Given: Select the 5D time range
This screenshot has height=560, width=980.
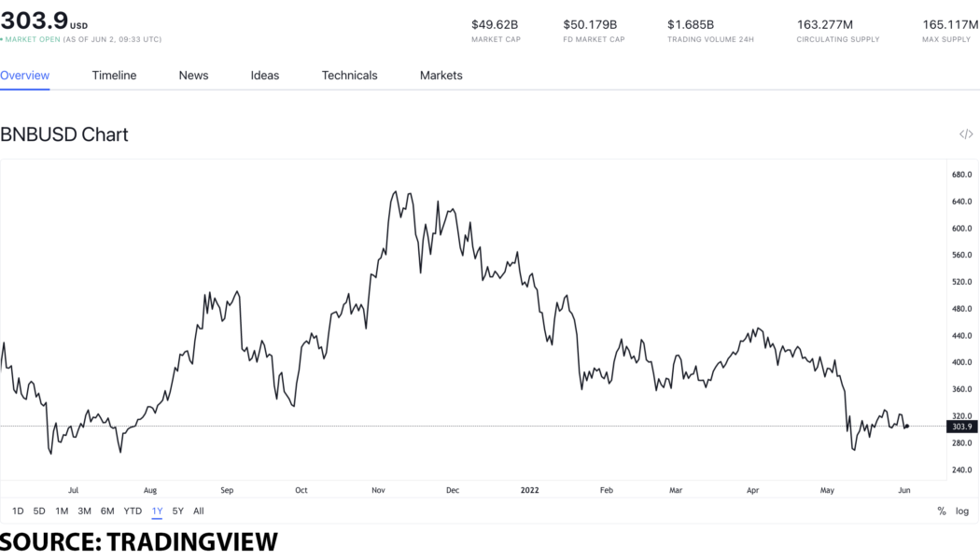Looking at the screenshot, I should click(x=38, y=511).
